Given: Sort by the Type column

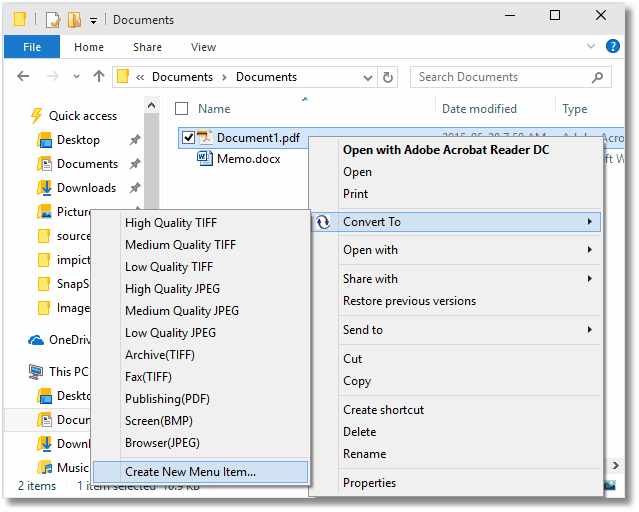Looking at the screenshot, I should 575,109.
